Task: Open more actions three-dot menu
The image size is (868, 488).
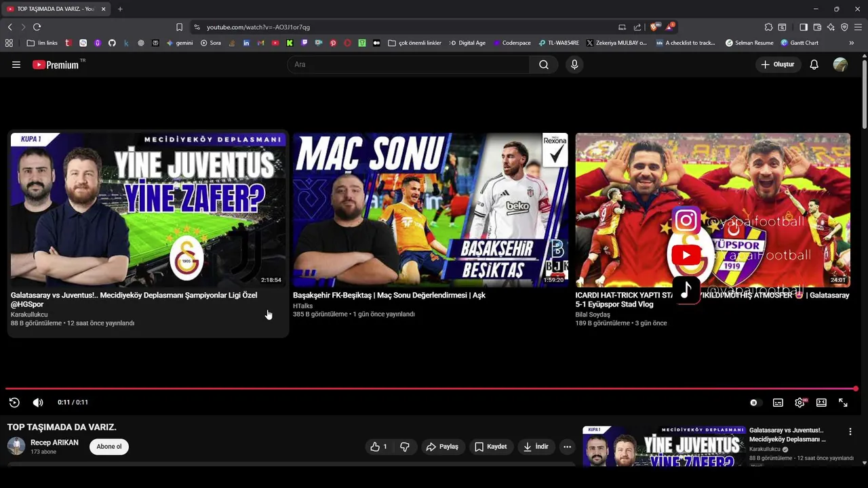Action: click(x=567, y=447)
